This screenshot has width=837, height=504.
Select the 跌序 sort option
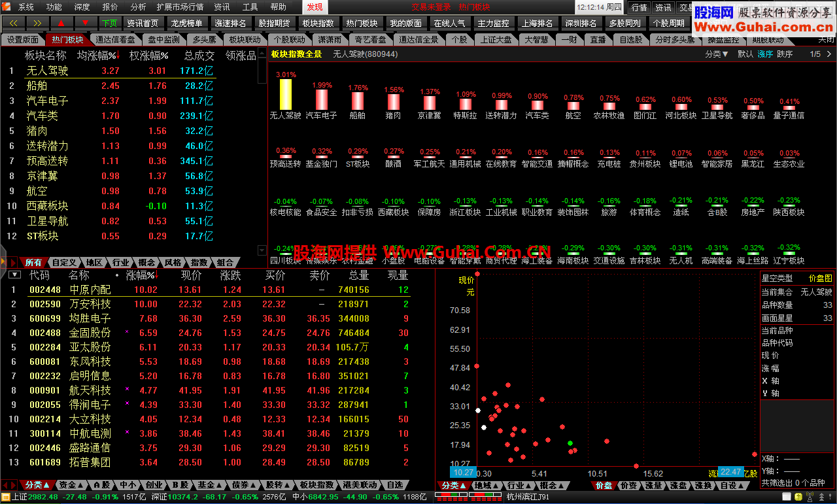(x=785, y=54)
